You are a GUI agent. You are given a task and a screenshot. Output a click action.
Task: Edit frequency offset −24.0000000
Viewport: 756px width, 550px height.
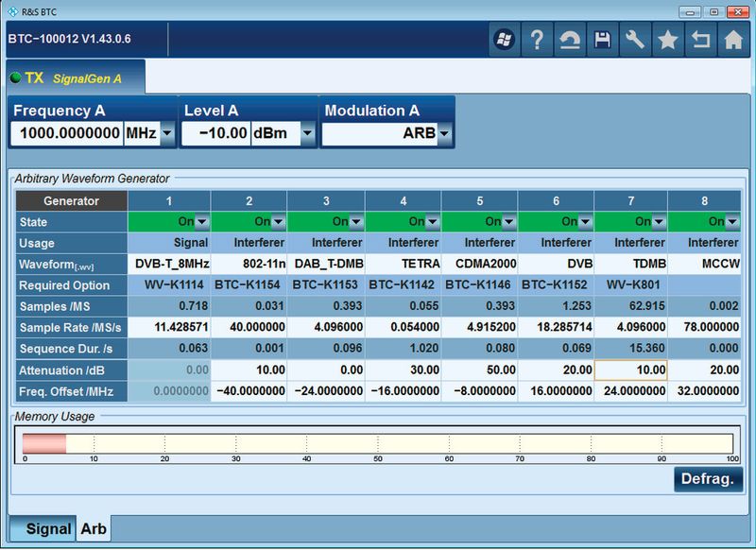click(326, 391)
